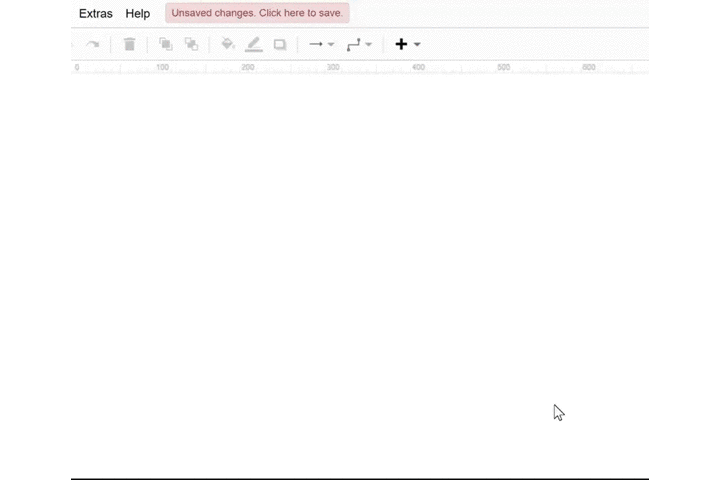The height and width of the screenshot is (480, 720).
Task: Open the Extras menu
Action: 96,13
